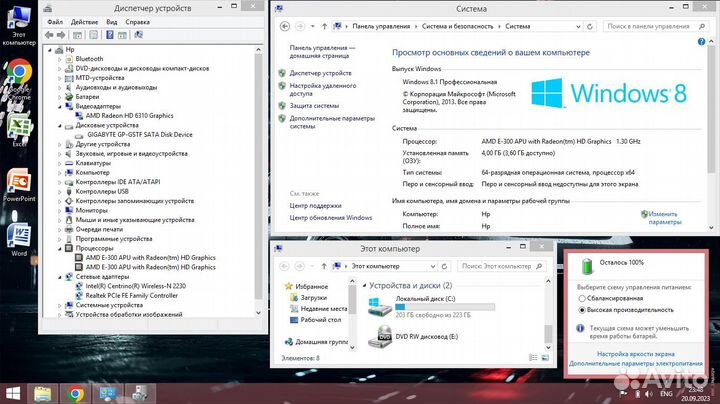This screenshot has width=720, height=404.
Task: Click the up arrow in Система window
Action: click(x=324, y=27)
